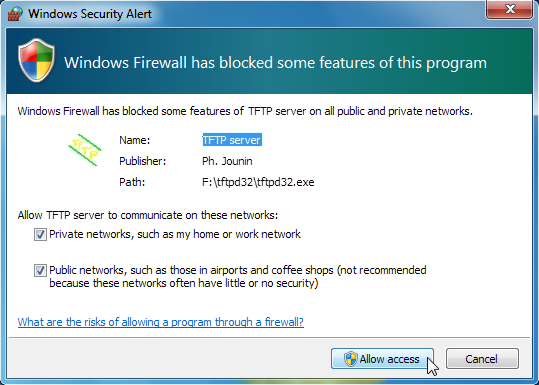Click the 'not recommended' public networks description

click(x=238, y=276)
